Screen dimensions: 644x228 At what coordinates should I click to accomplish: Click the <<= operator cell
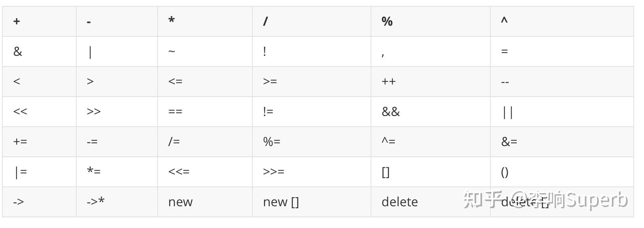tap(205, 172)
